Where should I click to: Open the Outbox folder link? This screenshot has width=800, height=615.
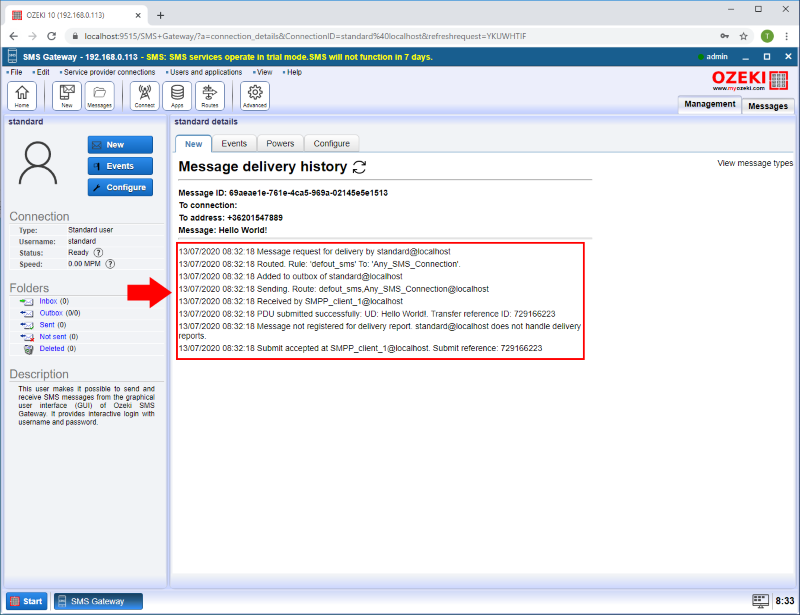point(51,313)
